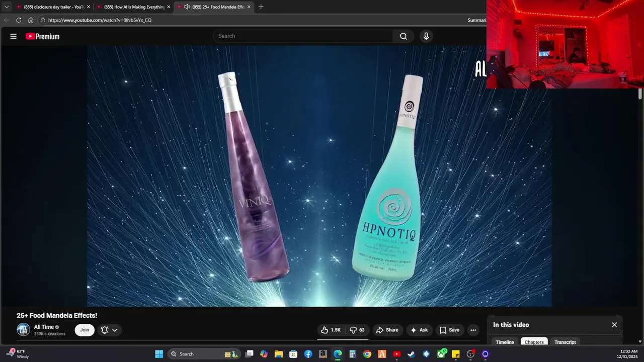
Task: Start voice search with microphone icon
Action: click(x=426, y=36)
